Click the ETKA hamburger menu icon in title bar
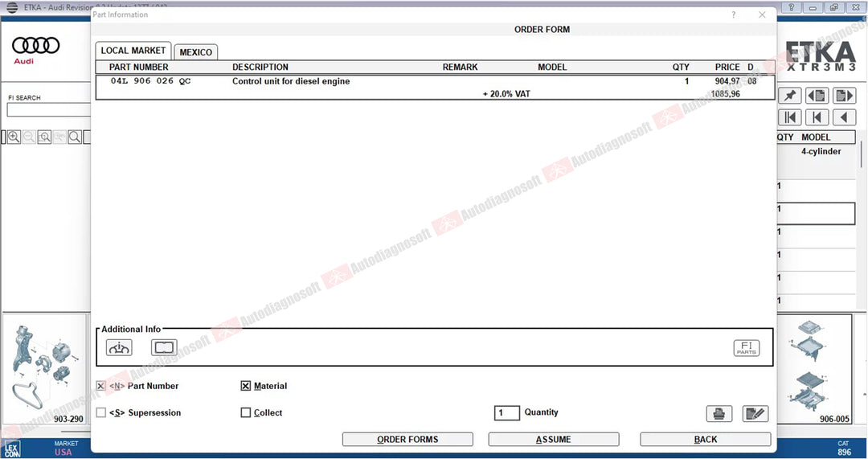Screen dimensions: 868x459 [x=11, y=7]
